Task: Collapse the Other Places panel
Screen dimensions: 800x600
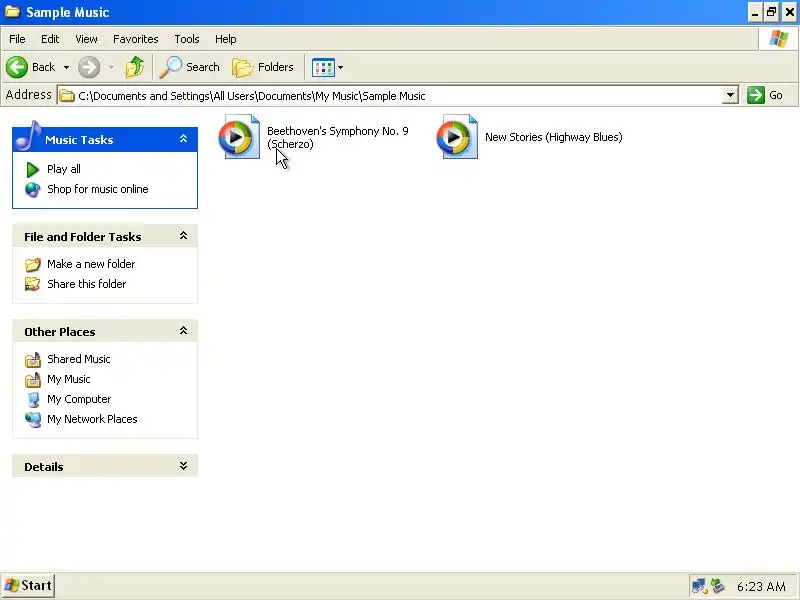Action: coord(183,331)
